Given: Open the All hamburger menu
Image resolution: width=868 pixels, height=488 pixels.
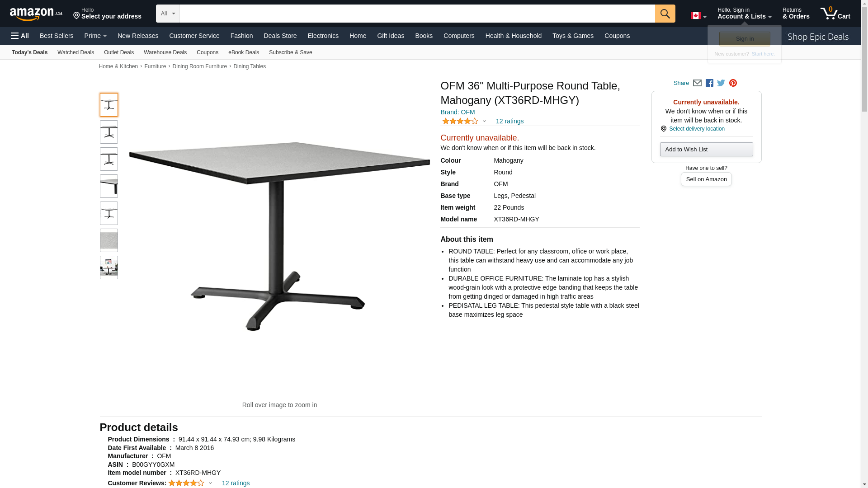Looking at the screenshot, I should (x=20, y=36).
